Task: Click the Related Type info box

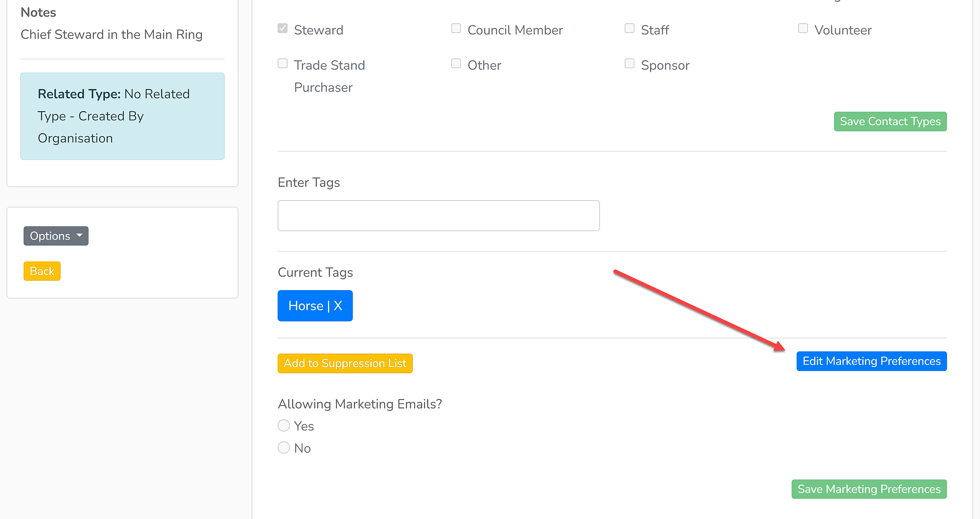Action: [122, 116]
